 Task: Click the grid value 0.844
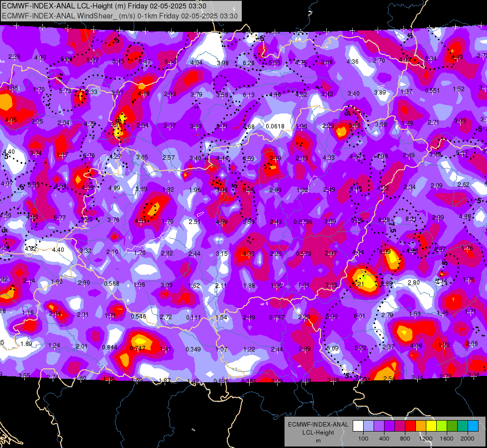109,347
